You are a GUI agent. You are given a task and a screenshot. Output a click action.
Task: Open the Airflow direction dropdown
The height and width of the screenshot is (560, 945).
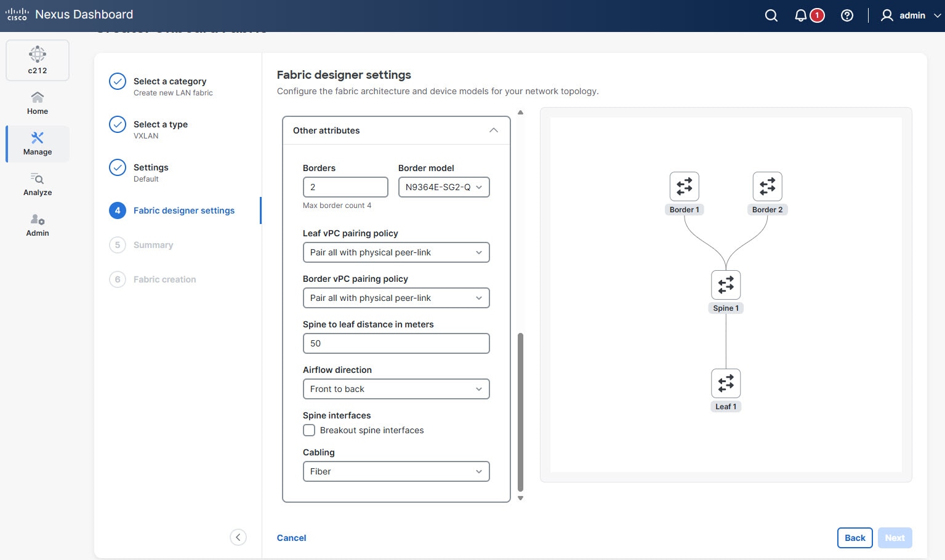tap(396, 389)
